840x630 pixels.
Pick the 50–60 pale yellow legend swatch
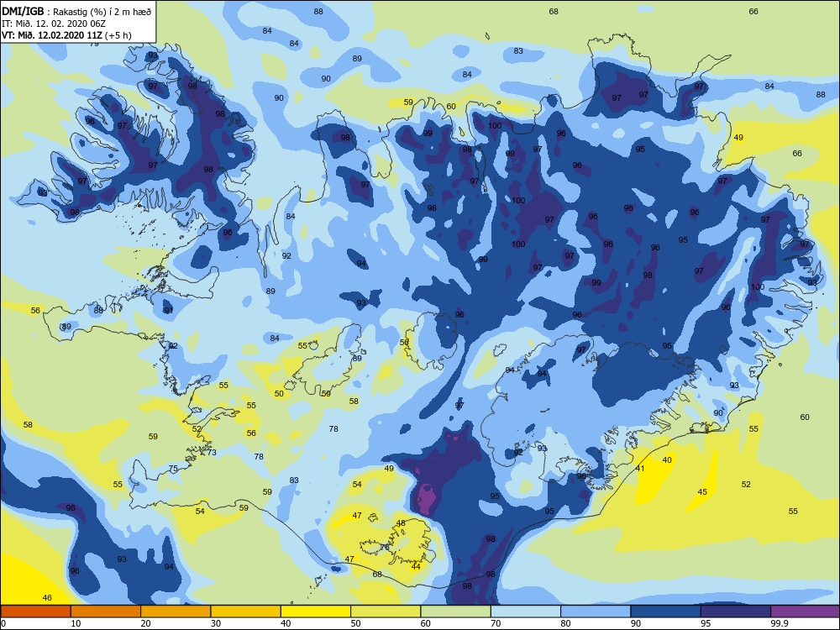(386, 612)
